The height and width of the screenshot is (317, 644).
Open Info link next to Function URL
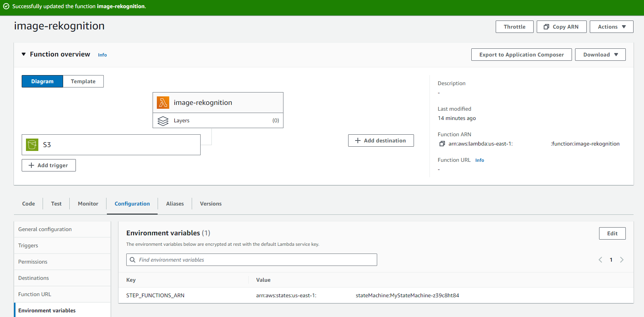coord(479,160)
